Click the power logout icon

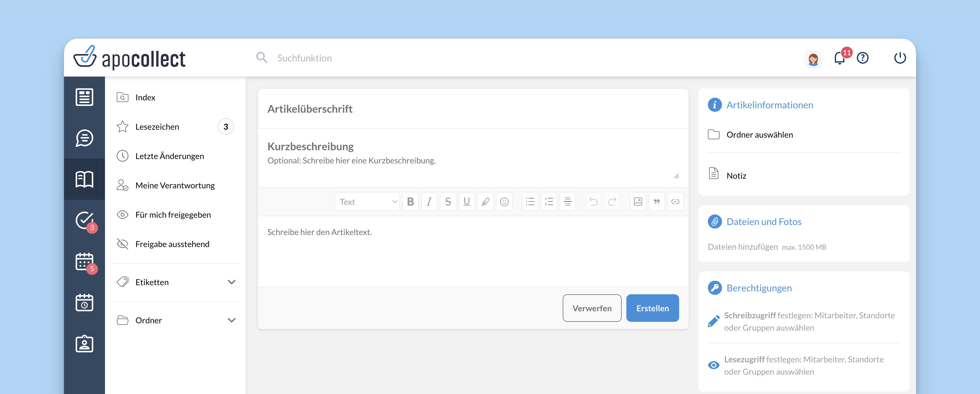click(900, 58)
